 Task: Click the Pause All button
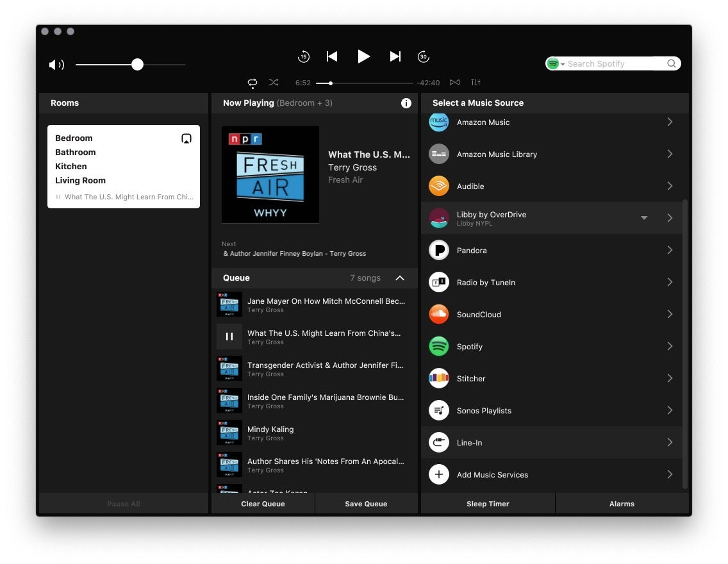click(x=124, y=504)
